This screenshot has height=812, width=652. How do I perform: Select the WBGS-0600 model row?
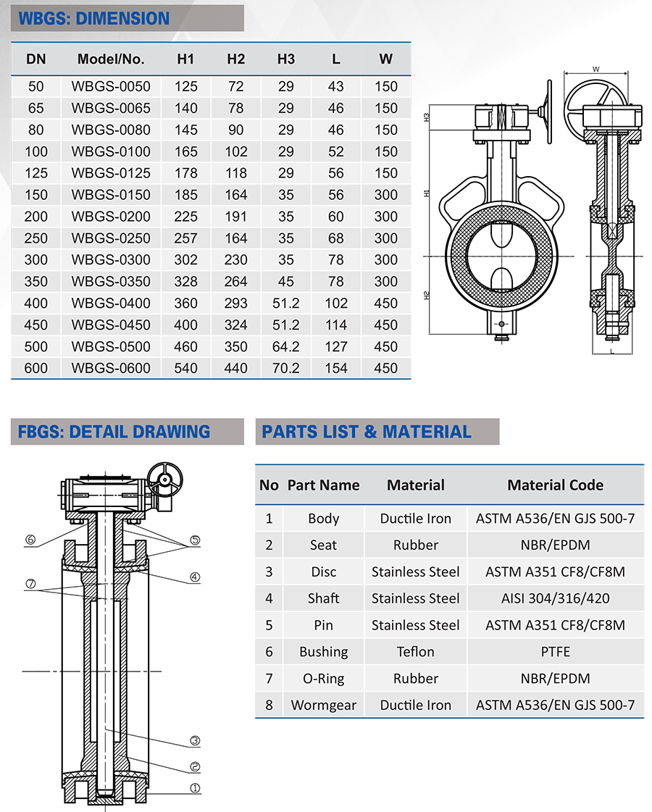coord(211,368)
